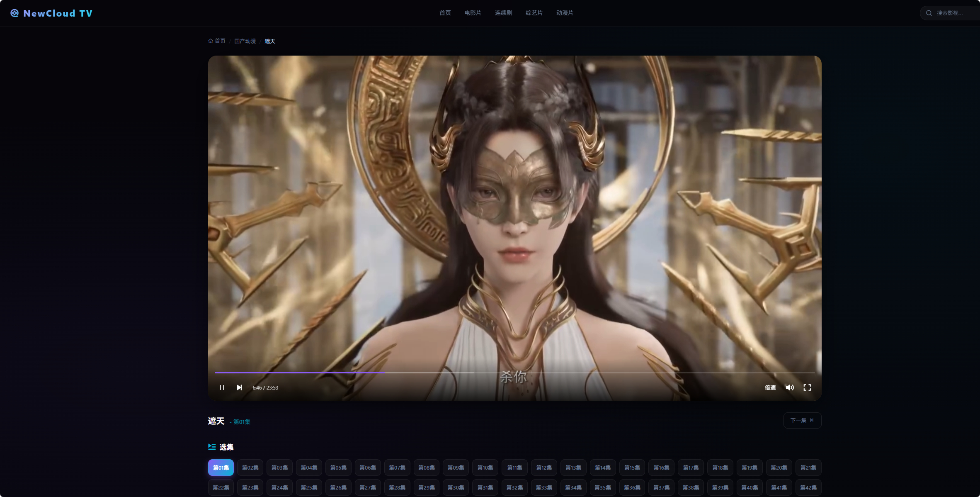Select episode 第27集
This screenshot has width=980, height=497.
click(x=368, y=487)
